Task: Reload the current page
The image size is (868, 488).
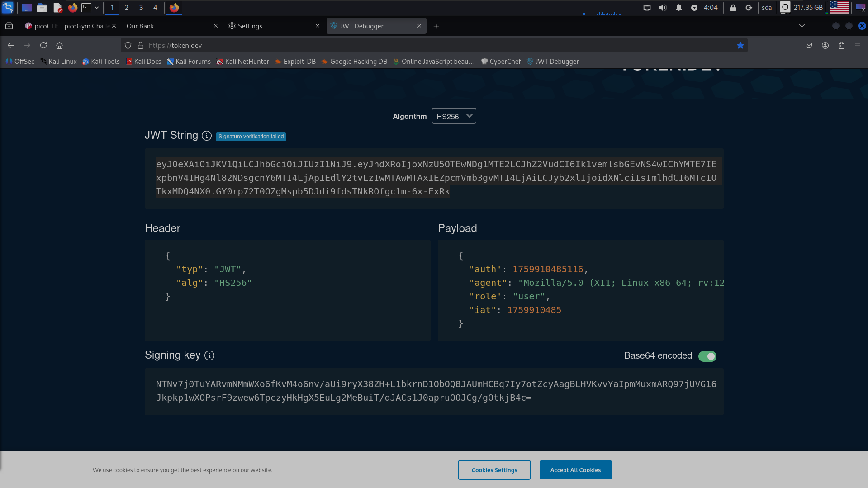Action: tap(43, 45)
